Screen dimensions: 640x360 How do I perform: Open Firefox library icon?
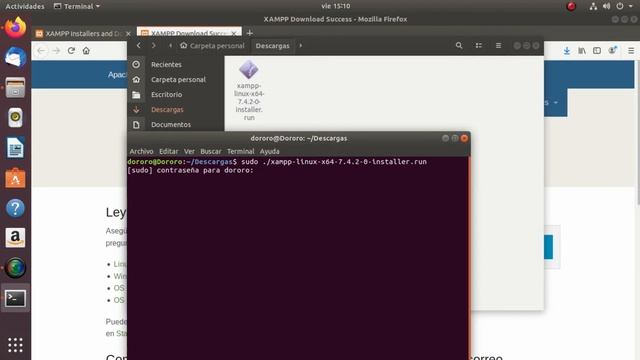(582, 51)
